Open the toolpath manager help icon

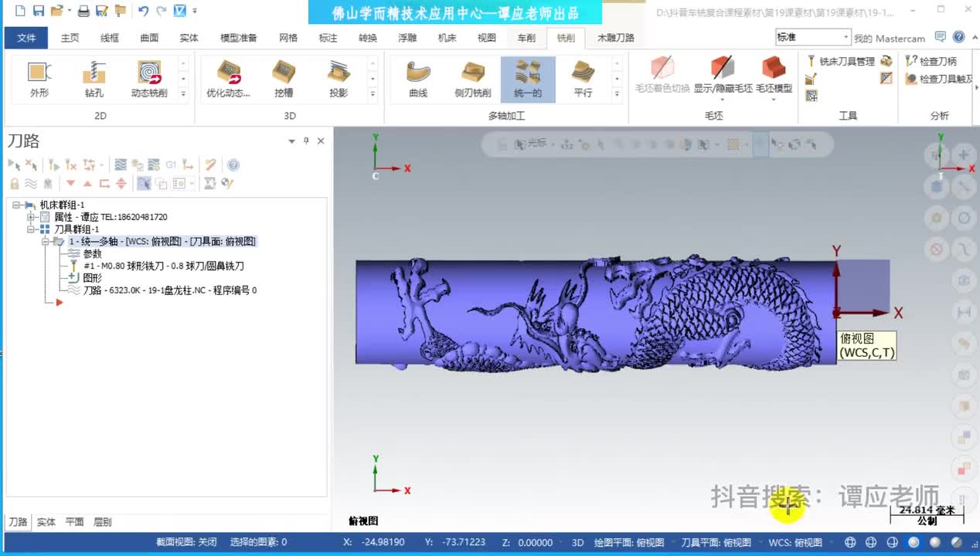[x=233, y=164]
